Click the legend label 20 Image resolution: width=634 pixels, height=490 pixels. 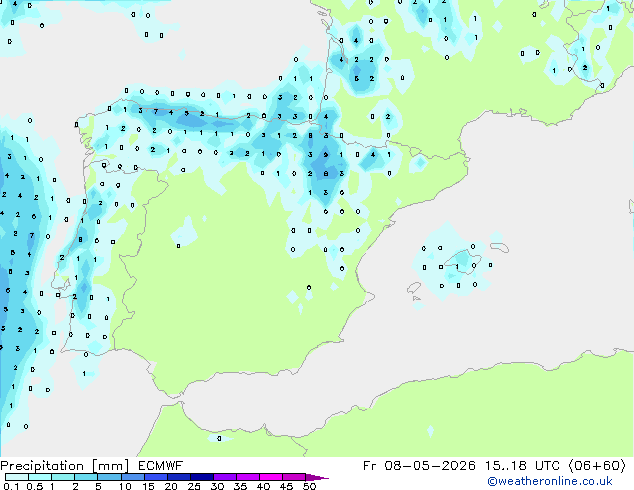pyautogui.click(x=171, y=486)
